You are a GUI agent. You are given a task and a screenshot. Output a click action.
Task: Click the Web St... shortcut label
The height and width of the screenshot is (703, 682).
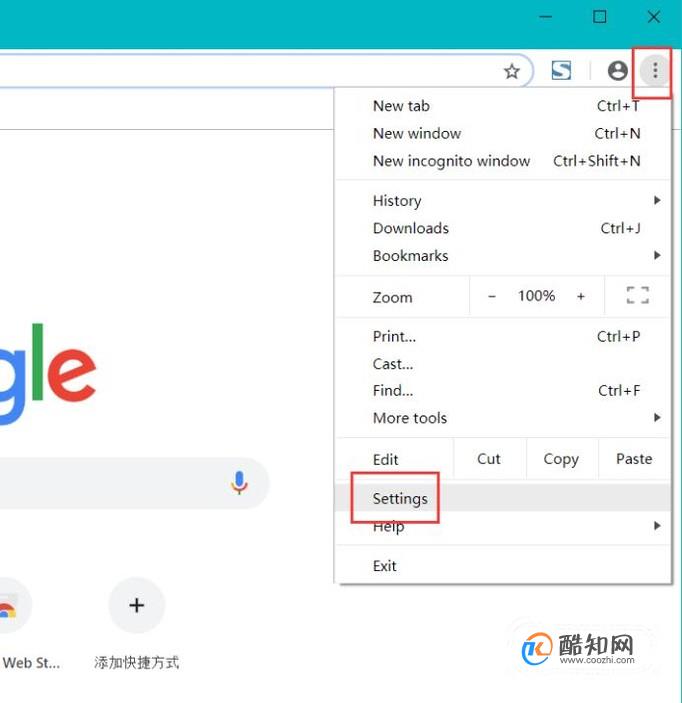[30, 663]
